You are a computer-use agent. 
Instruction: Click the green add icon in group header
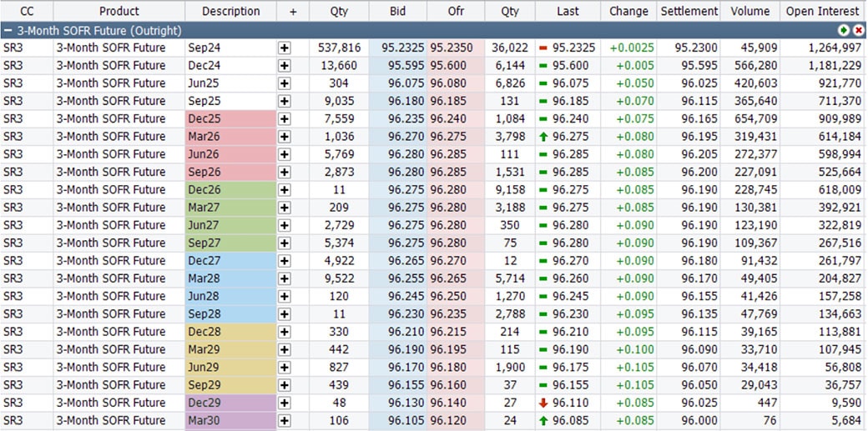(x=845, y=30)
